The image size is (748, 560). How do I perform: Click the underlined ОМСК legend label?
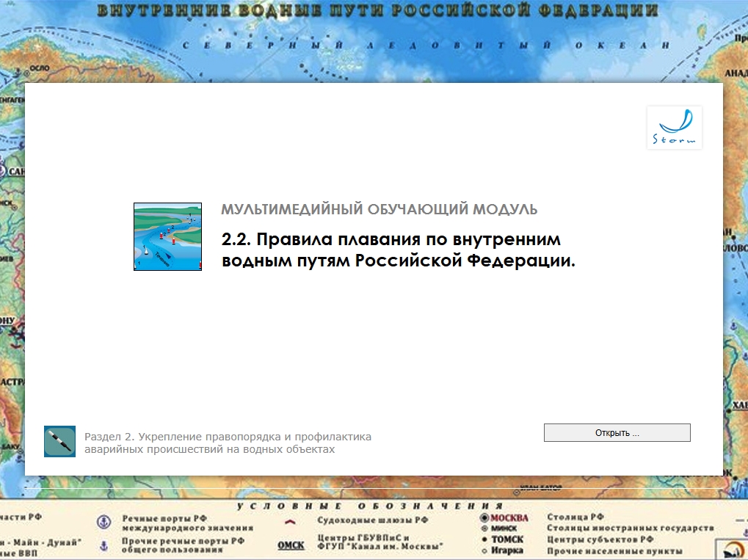290,545
